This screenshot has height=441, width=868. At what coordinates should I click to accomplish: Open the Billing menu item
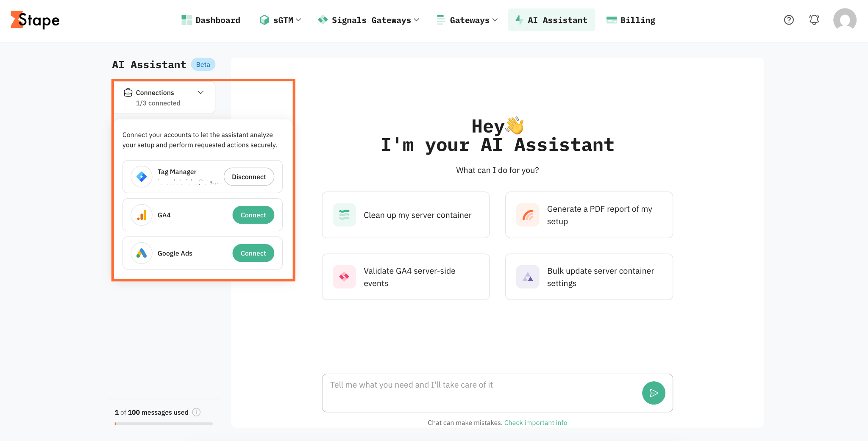(631, 20)
